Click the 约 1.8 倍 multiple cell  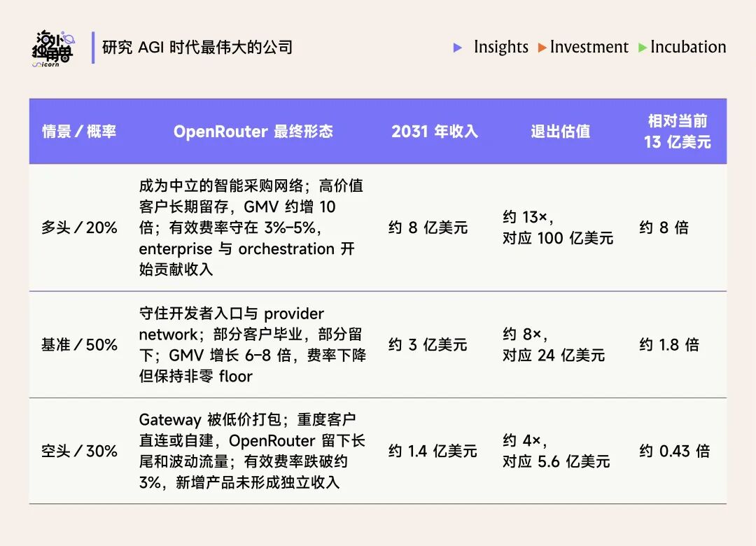[669, 344]
